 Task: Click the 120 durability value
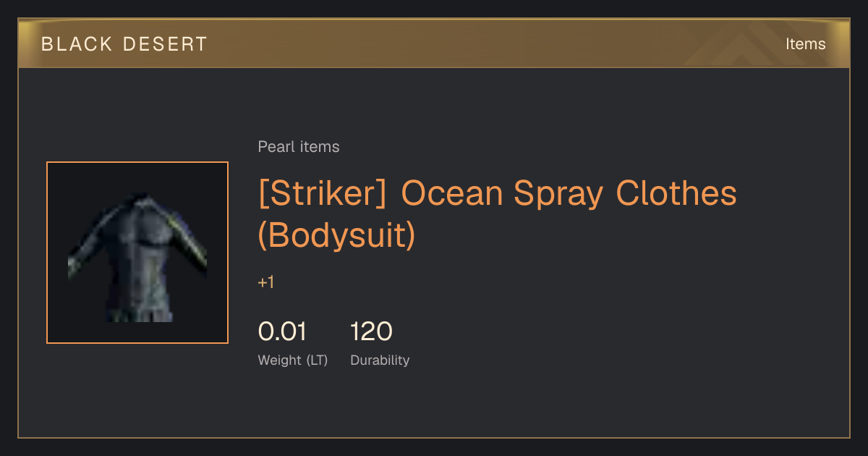pyautogui.click(x=371, y=332)
